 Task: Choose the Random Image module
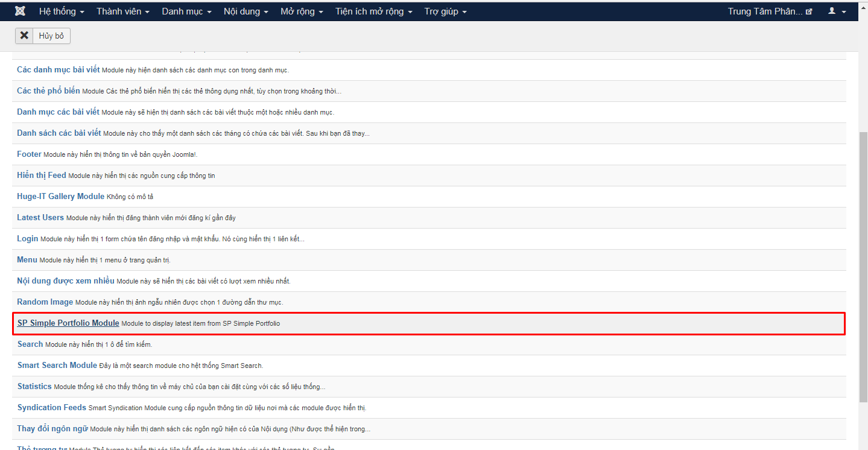pos(45,302)
